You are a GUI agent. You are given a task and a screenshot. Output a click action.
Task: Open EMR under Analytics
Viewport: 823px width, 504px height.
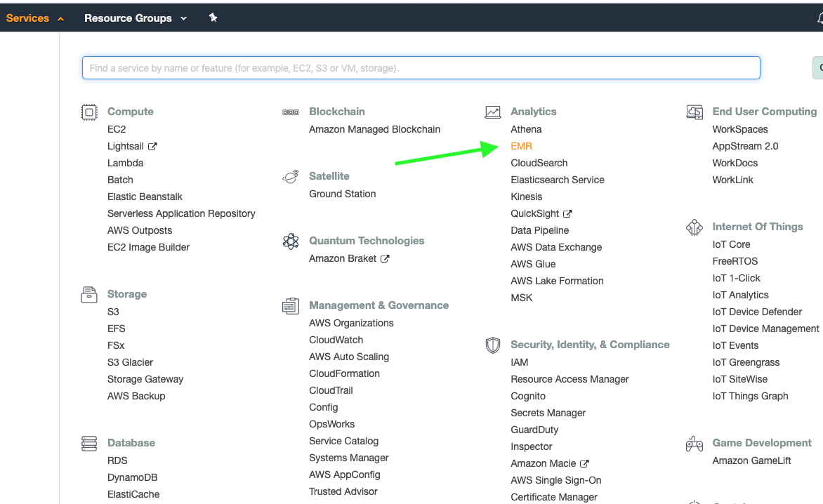point(521,146)
